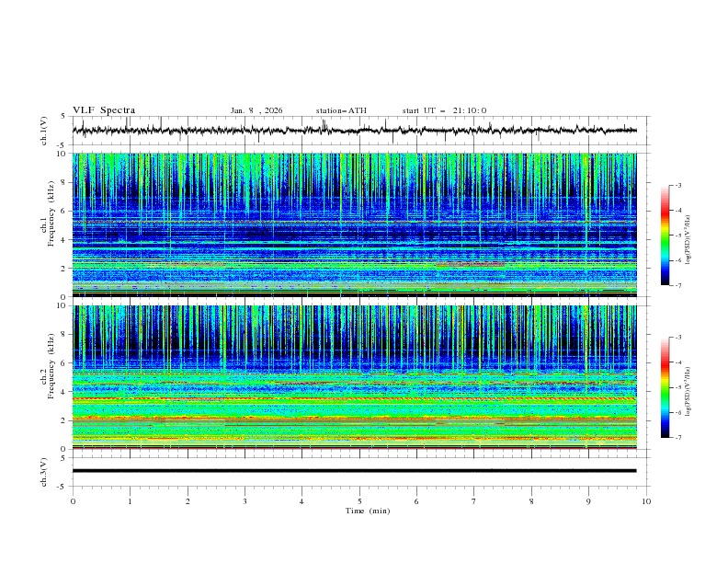Click the "VLF Spectra" plot title

tap(104, 110)
